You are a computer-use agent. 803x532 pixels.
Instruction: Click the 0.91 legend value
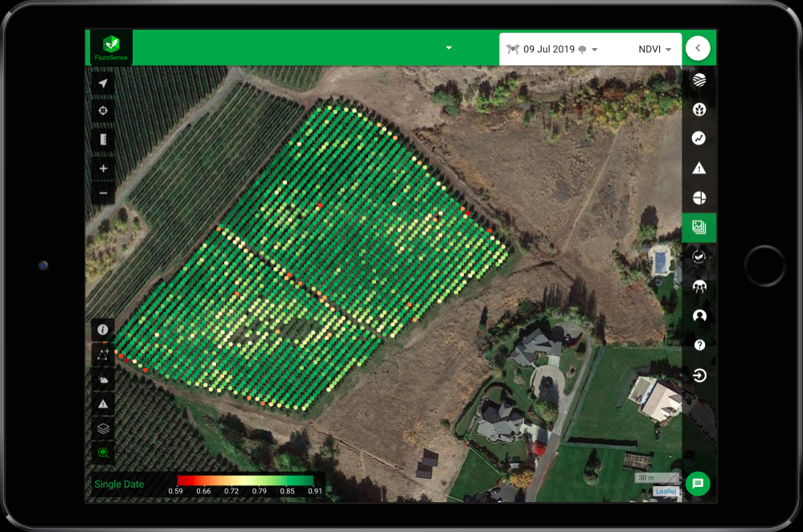point(315,491)
